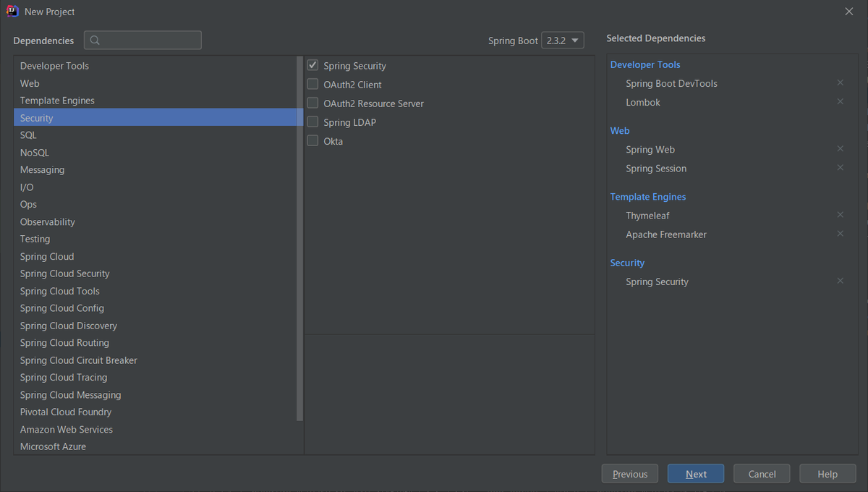Click the Security heading in selected panel
The image size is (868, 492).
(627, 263)
